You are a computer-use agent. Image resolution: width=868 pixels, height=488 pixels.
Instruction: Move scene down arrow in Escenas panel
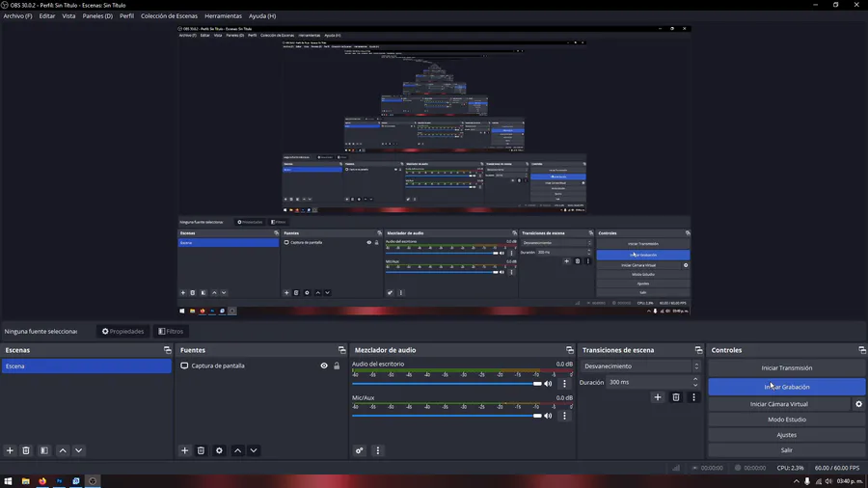tap(79, 450)
